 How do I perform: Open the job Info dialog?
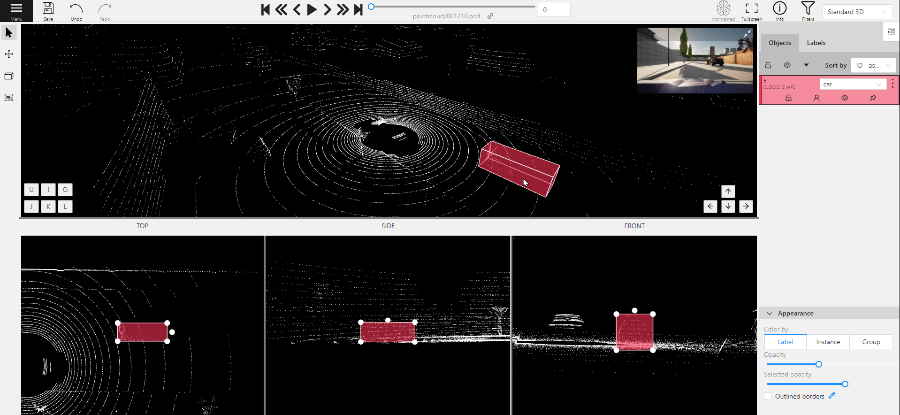tap(779, 10)
